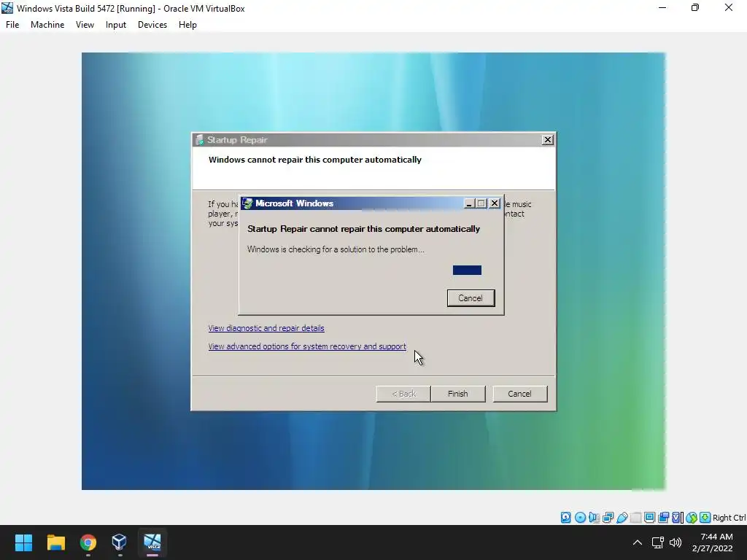The height and width of the screenshot is (560, 747).
Task: Open the Machine menu
Action: coord(47,25)
